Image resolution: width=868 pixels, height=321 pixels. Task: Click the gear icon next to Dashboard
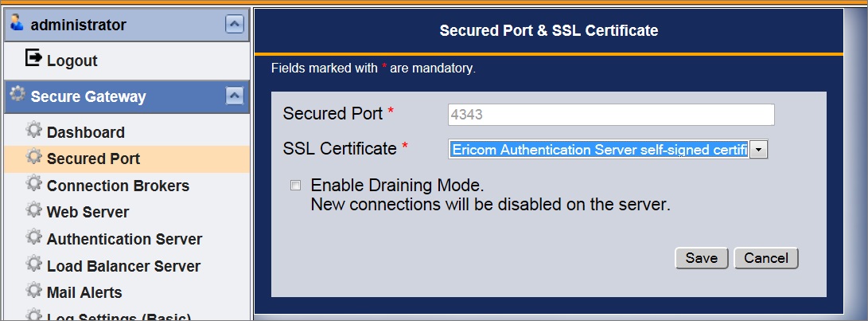click(33, 131)
